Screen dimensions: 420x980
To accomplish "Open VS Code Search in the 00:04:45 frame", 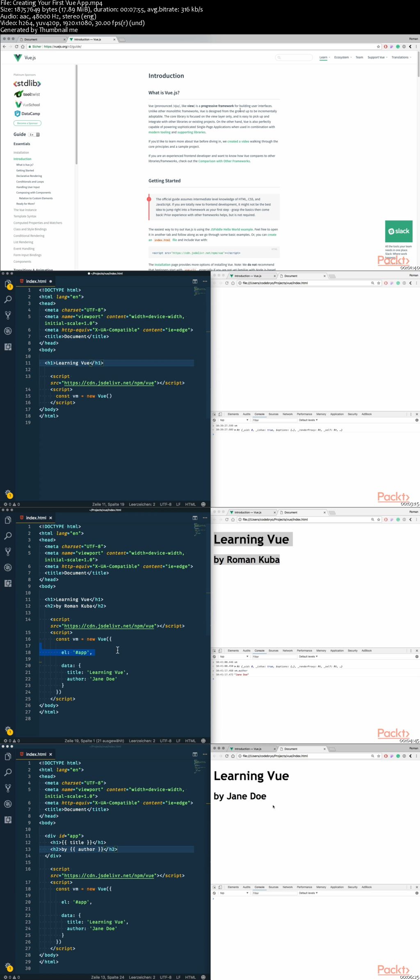I will tap(8, 536).
